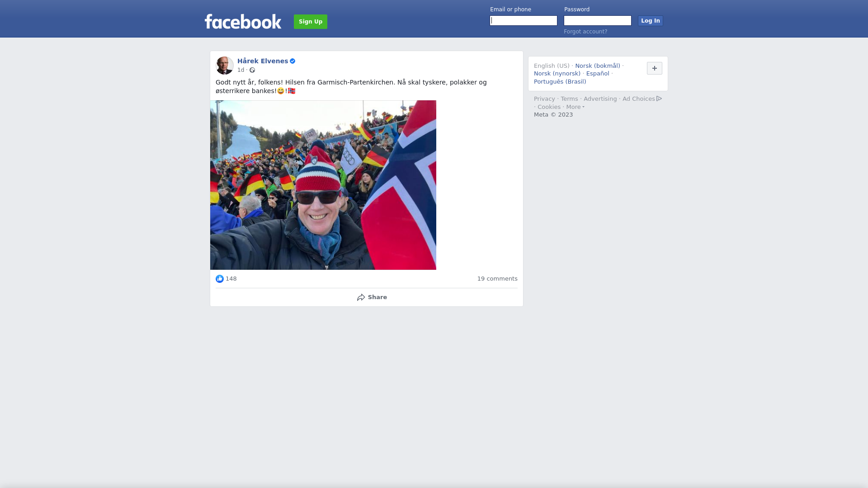The height and width of the screenshot is (488, 868).
Task: Click the Share arrow icon
Action: point(361,297)
